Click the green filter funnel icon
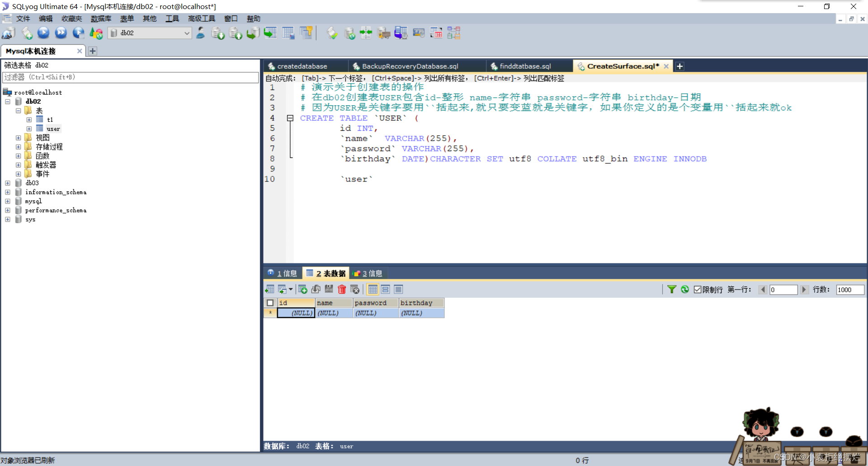The width and height of the screenshot is (868, 466). 672,290
